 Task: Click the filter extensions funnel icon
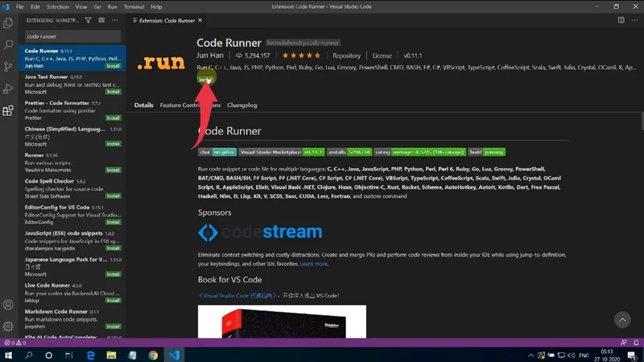89,20
